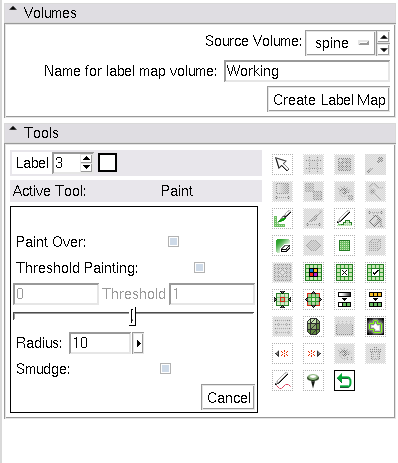Apply the Dilate Label outward-arrows icon

(313, 299)
